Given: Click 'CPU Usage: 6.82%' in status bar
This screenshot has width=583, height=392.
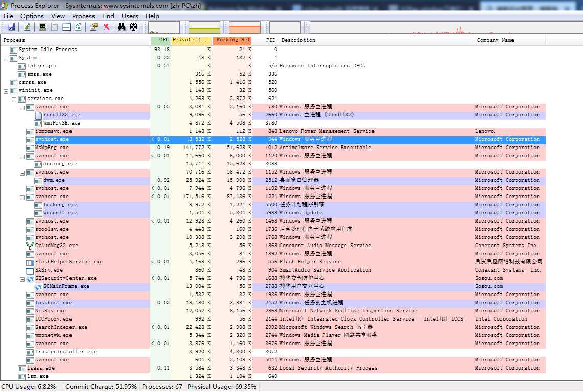Looking at the screenshot, I should (x=29, y=387).
